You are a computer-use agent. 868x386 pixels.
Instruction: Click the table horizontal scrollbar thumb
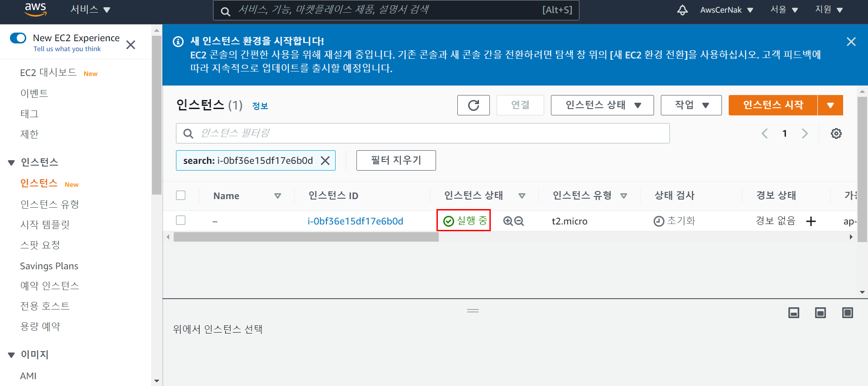coord(306,237)
